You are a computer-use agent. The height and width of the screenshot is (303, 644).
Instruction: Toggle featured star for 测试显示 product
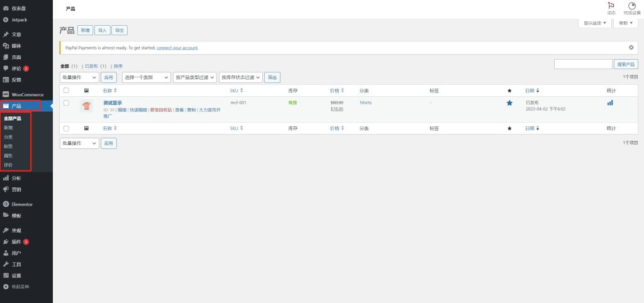coord(509,103)
